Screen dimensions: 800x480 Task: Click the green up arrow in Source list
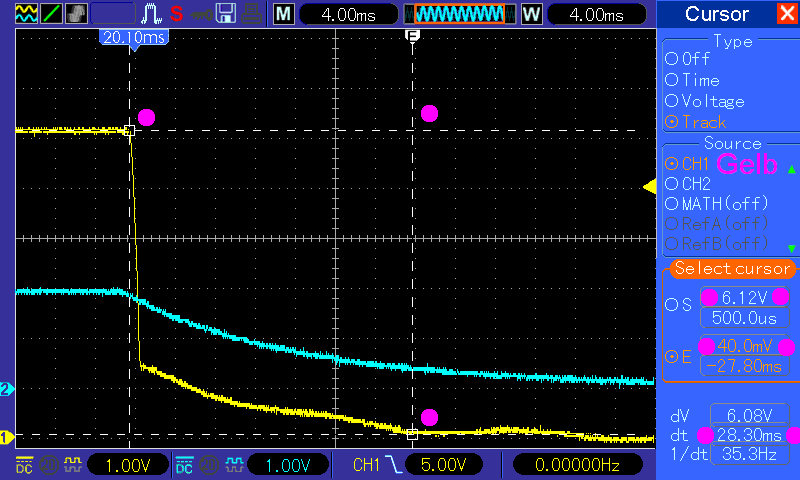[x=791, y=169]
